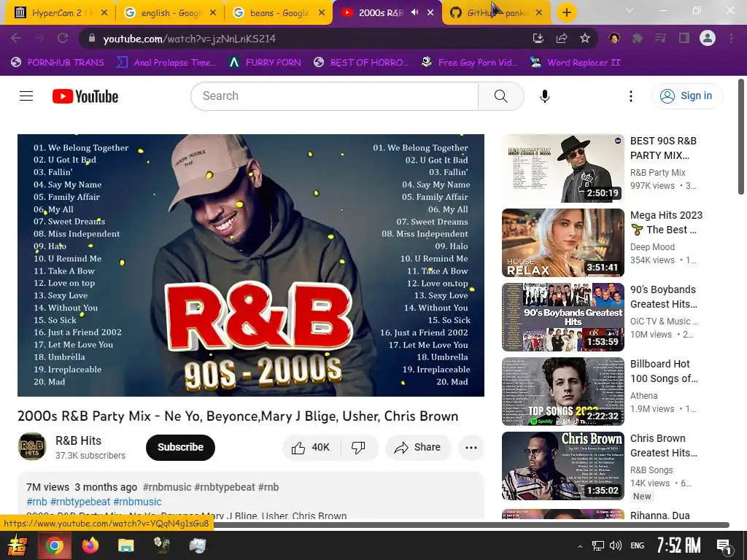
Task: Open Word Replacer II bookmark
Action: pyautogui.click(x=575, y=63)
